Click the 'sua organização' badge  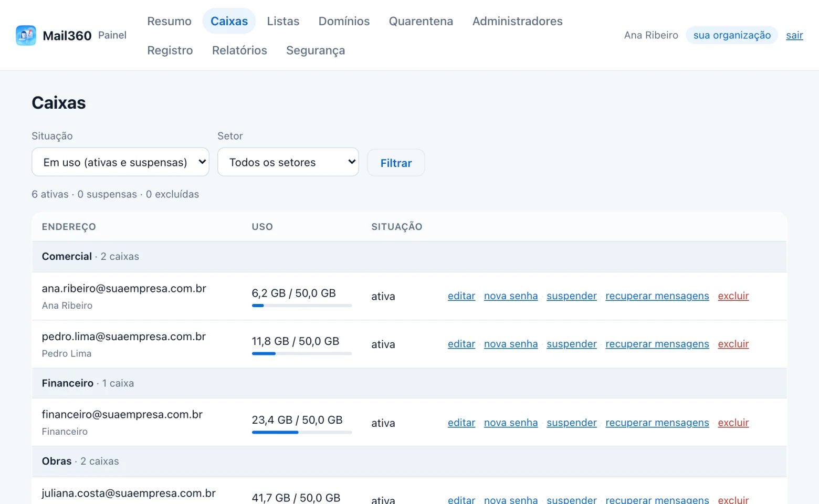tap(732, 35)
